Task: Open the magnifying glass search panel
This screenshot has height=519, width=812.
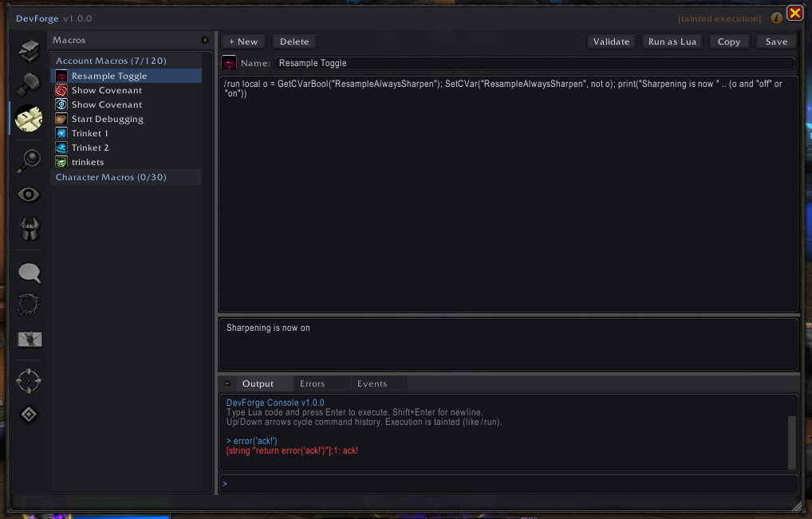Action: pos(29,160)
